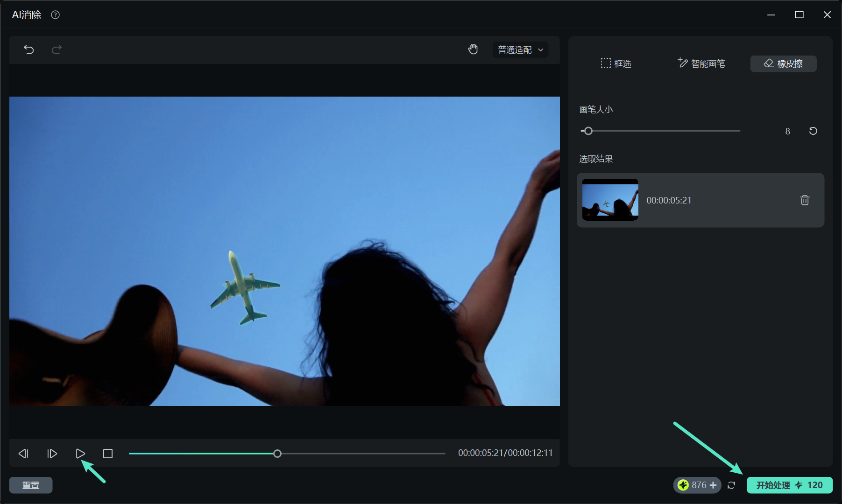Play the video preview

80,454
